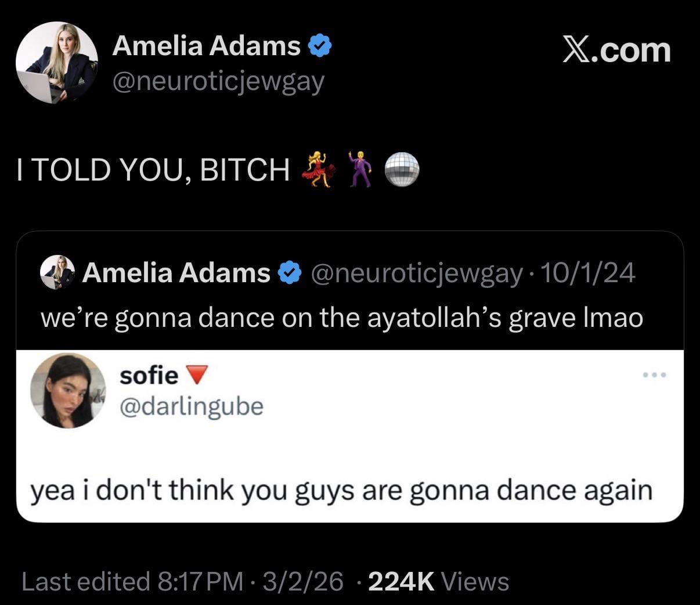Click the X.com logo text
This screenshot has width=700, height=605.
pos(616,51)
